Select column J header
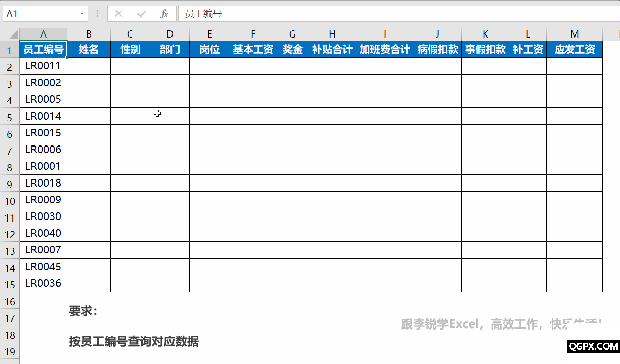620x364 pixels. click(438, 34)
